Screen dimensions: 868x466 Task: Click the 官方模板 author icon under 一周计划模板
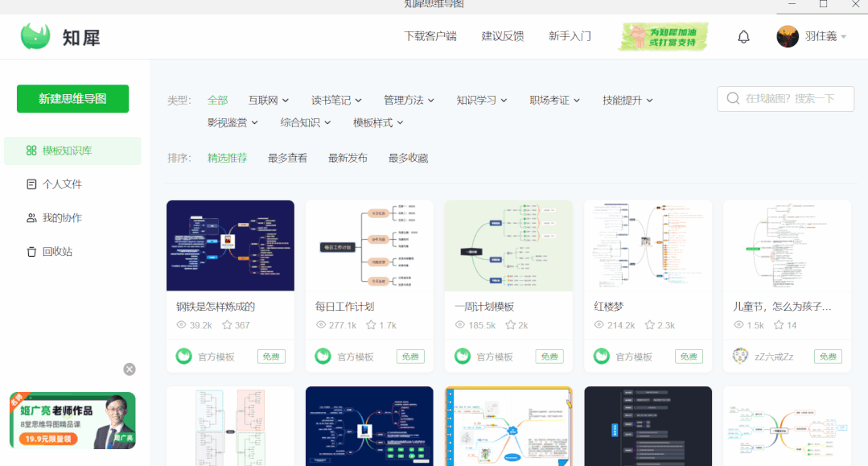[463, 357]
